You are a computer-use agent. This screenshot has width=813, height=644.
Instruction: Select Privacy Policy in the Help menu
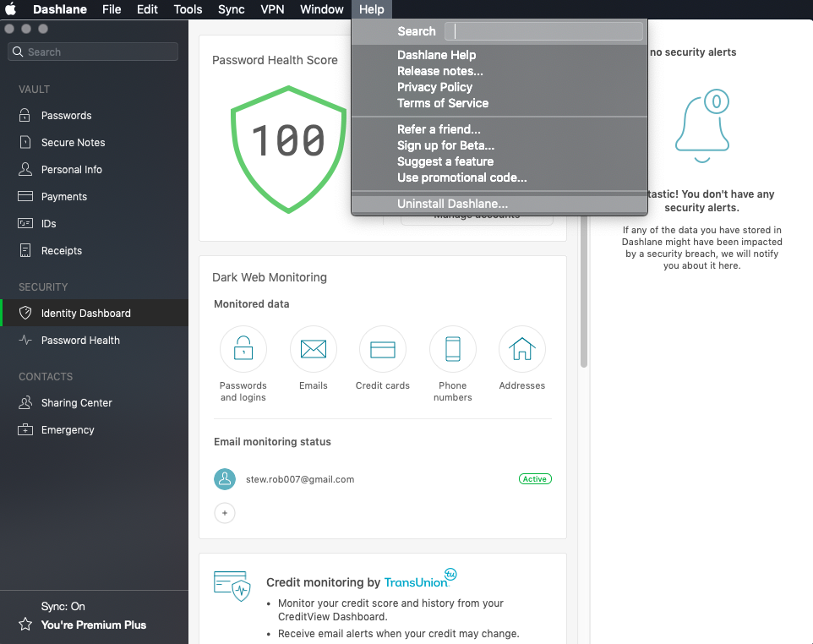point(434,87)
